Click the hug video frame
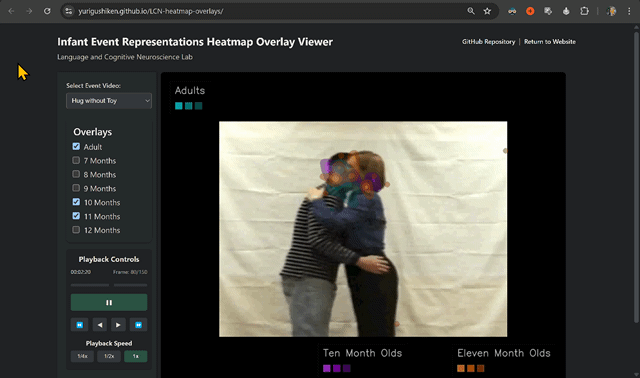 (363, 229)
